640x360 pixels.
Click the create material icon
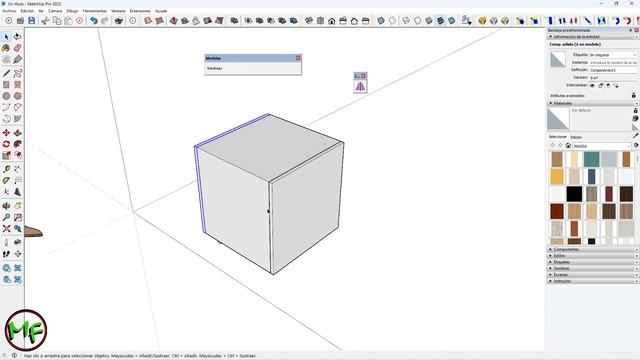635,118
